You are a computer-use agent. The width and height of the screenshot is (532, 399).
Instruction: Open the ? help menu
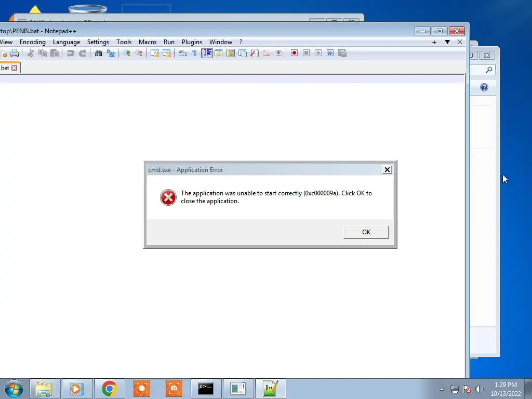coord(241,42)
